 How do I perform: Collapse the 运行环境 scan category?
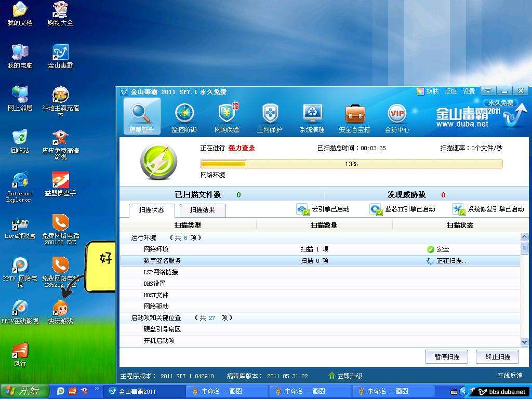(x=143, y=237)
